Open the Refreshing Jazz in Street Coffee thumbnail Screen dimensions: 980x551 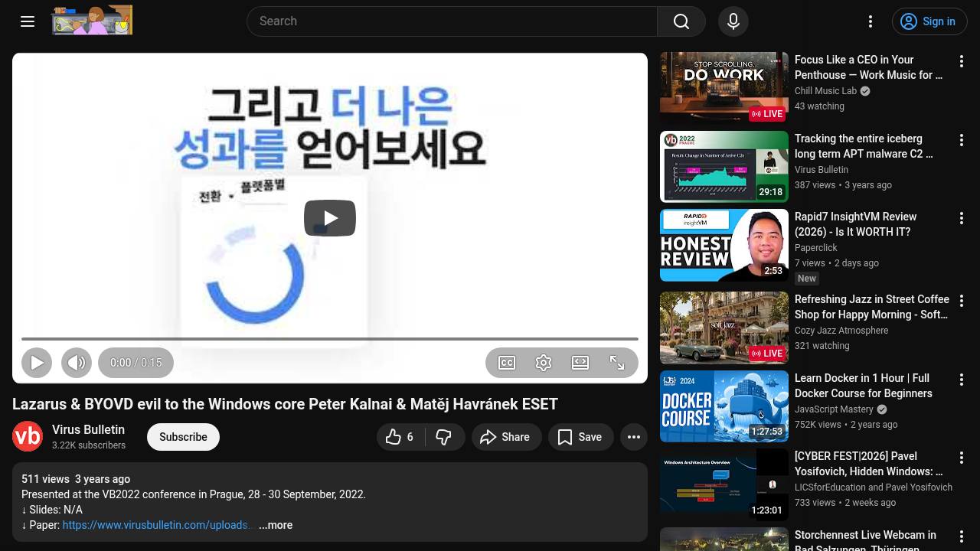pos(724,328)
